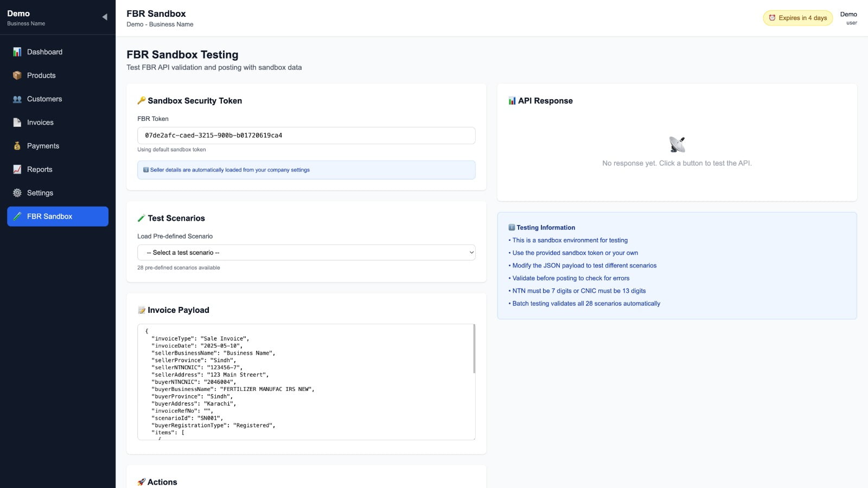The image size is (868, 488).
Task: Select FBR Sandbox in the navigation menu
Action: click(57, 216)
